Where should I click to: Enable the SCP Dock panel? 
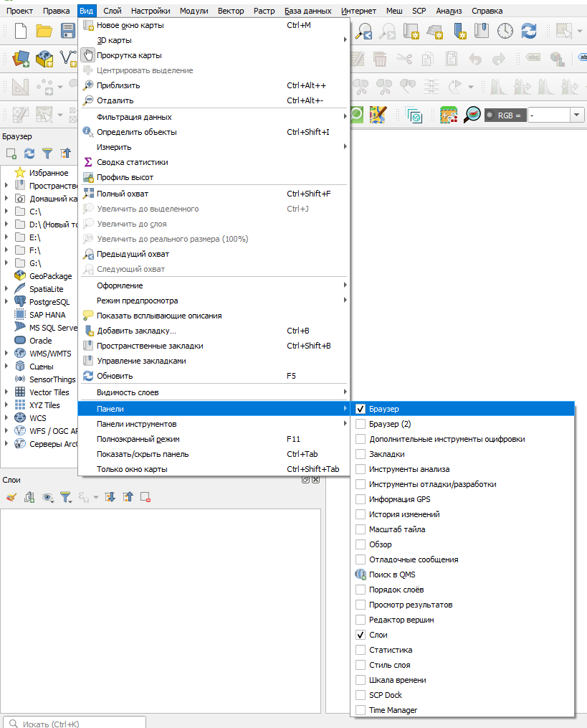click(361, 695)
